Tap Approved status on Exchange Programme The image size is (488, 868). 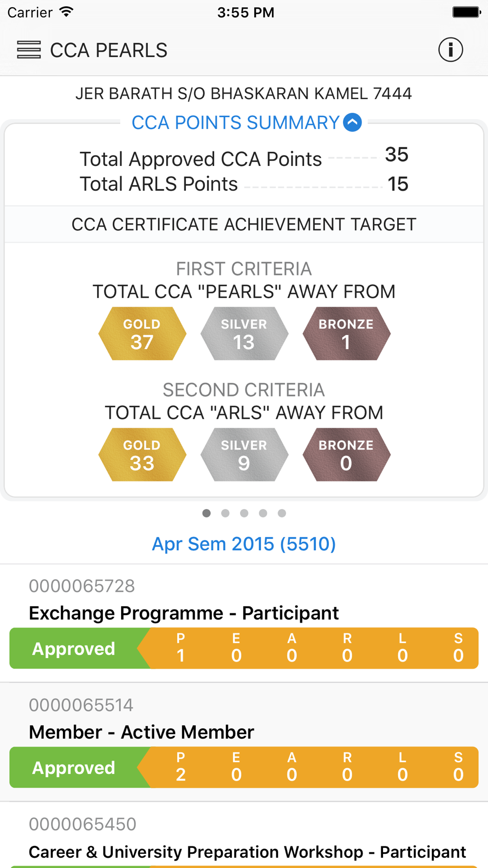click(x=74, y=648)
